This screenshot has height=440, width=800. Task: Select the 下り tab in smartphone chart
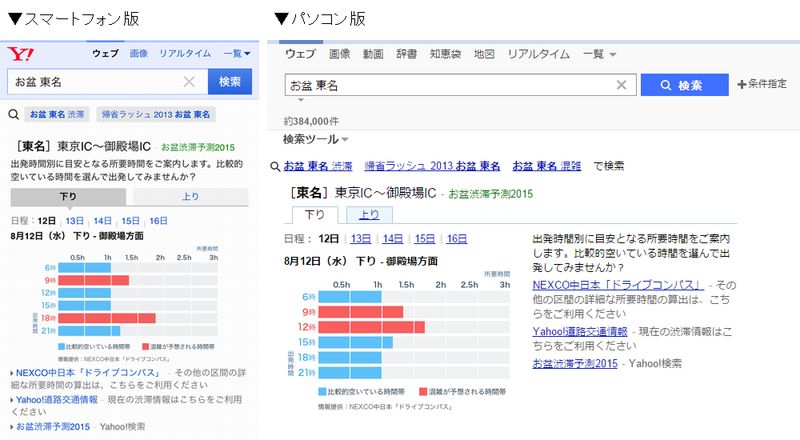click(68, 197)
